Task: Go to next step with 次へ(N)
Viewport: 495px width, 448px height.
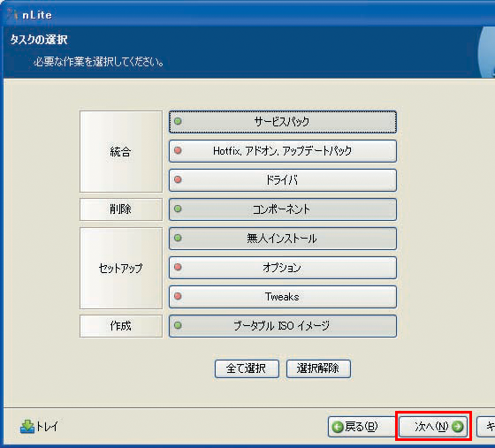Action: click(x=433, y=427)
